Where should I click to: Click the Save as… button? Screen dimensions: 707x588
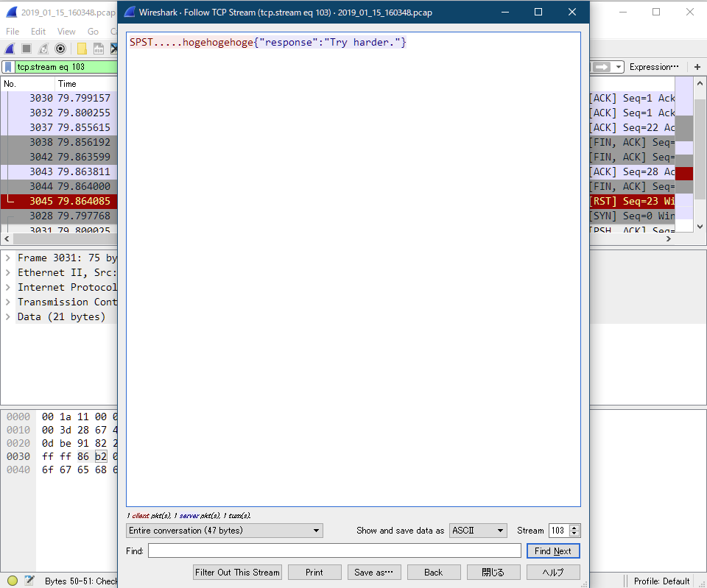point(374,573)
